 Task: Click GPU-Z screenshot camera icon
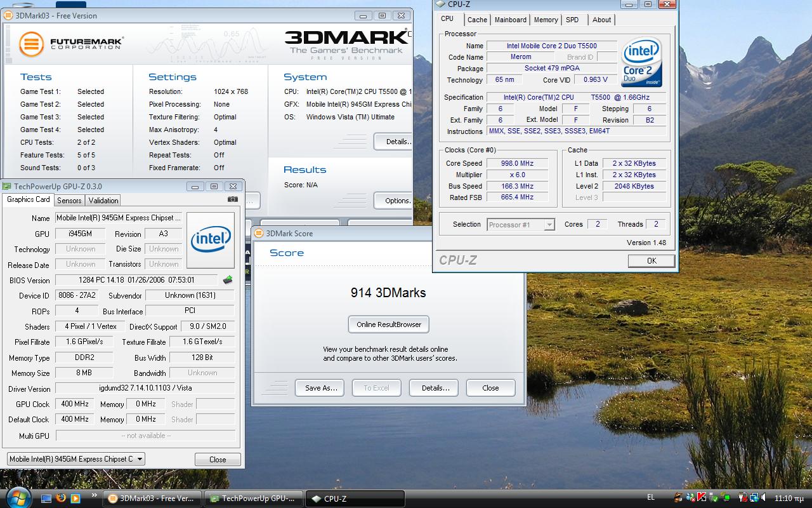point(233,199)
